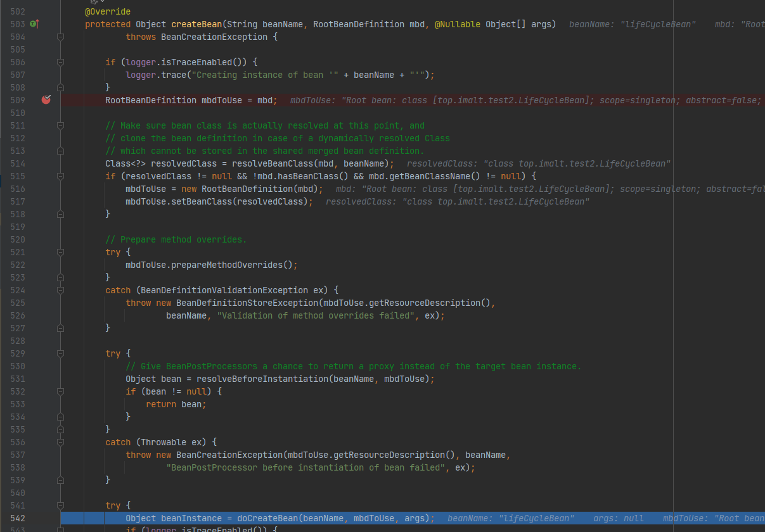
Task: Collapse the BeanDefinitionValidationException catch block fold marker
Action: tap(61, 291)
